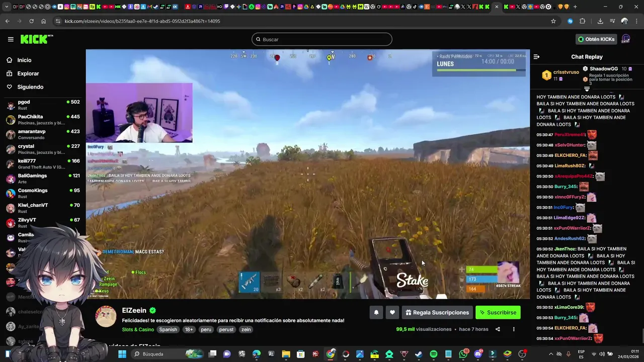Go back in browser history
The width and height of the screenshot is (644, 362).
tap(7, 21)
